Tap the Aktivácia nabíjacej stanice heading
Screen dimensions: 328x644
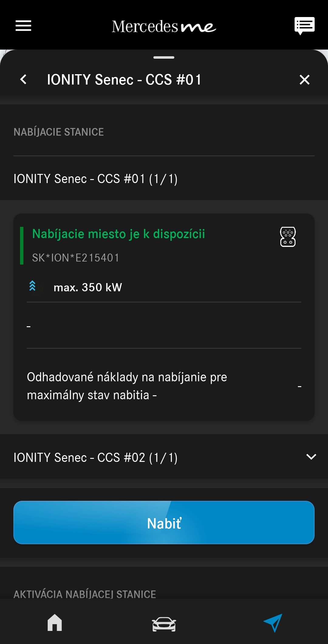point(85,594)
